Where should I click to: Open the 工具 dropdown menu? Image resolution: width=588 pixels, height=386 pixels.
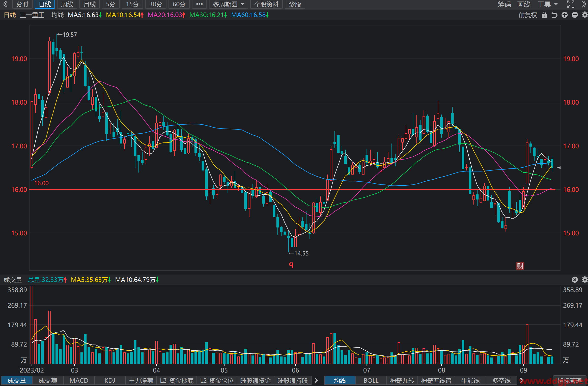(x=548, y=4)
